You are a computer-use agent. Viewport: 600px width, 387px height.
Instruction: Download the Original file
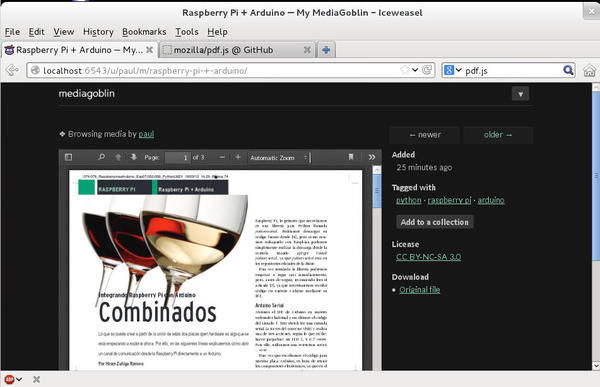420,290
